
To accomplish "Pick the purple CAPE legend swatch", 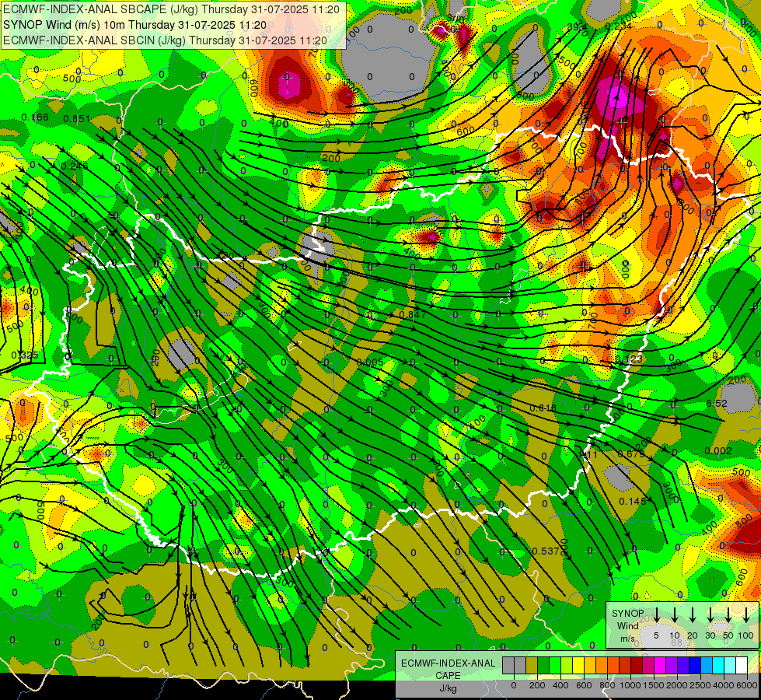I will [x=672, y=665].
